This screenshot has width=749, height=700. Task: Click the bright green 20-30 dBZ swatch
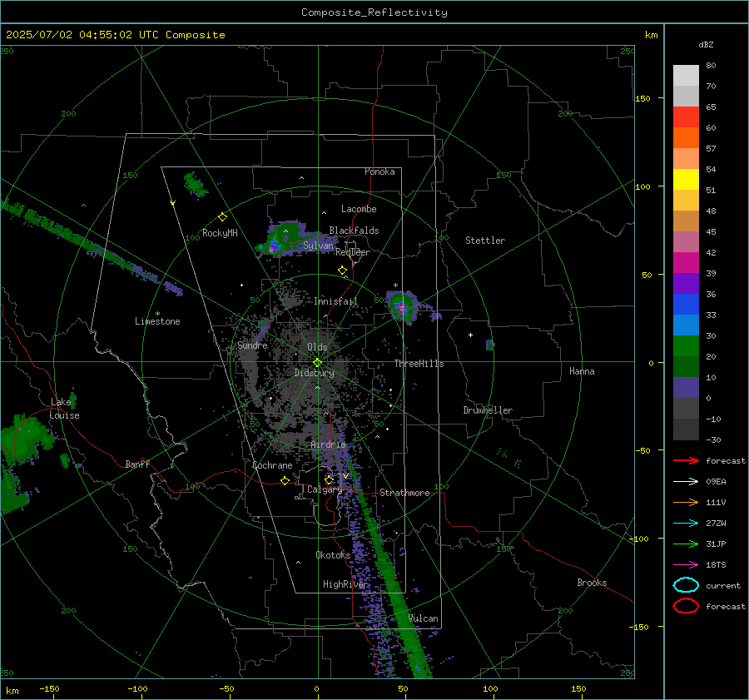pos(686,346)
